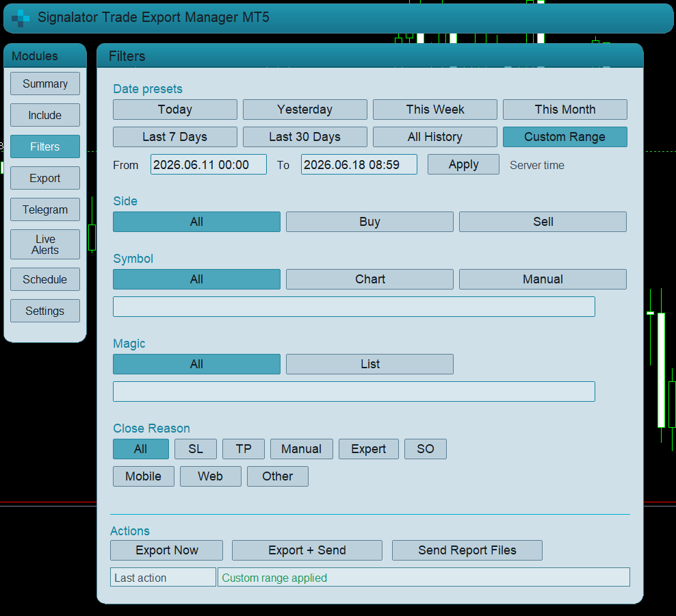This screenshot has height=616, width=676.
Task: Click the Symbol text input box
Action: [x=354, y=307]
